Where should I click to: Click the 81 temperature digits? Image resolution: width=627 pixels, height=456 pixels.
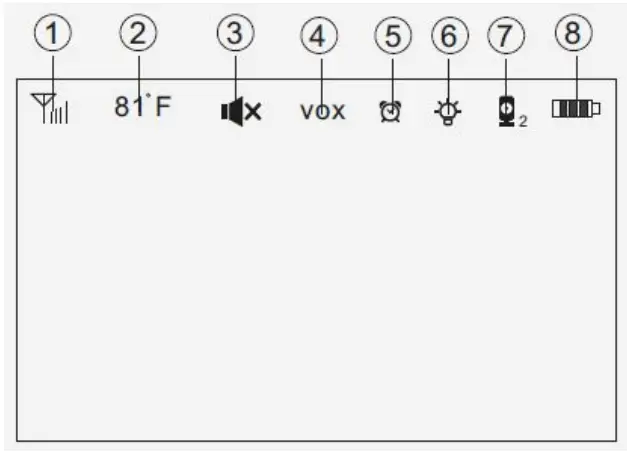tap(128, 107)
